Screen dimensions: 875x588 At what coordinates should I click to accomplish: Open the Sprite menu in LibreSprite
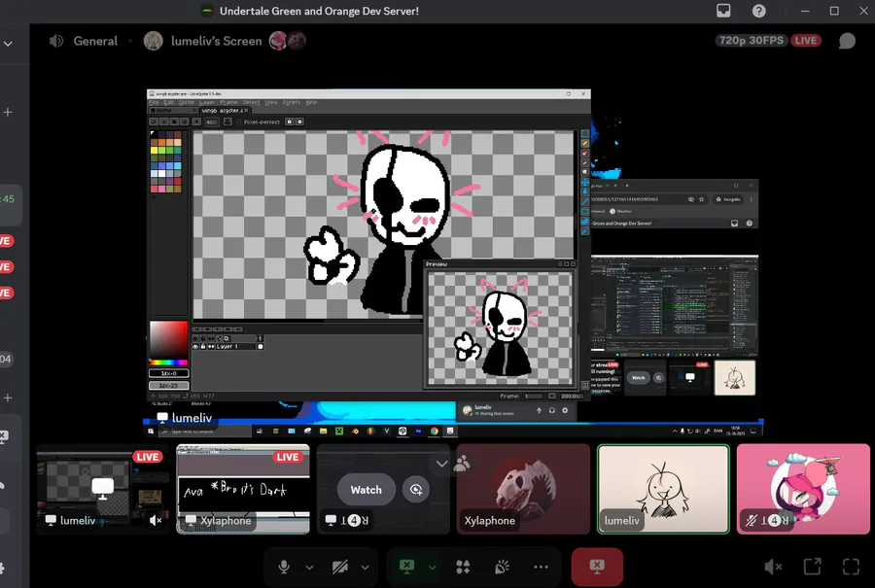(x=187, y=103)
